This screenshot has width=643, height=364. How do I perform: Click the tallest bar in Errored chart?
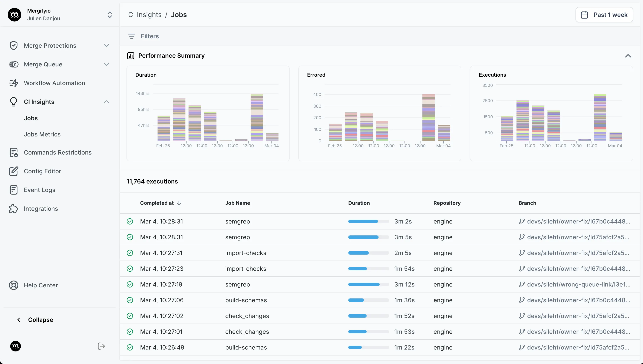click(x=429, y=117)
